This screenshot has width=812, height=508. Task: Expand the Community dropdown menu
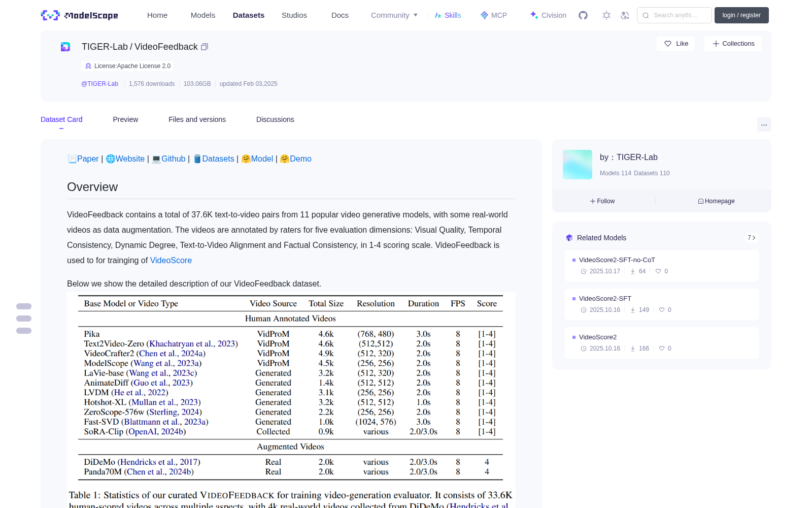click(394, 15)
